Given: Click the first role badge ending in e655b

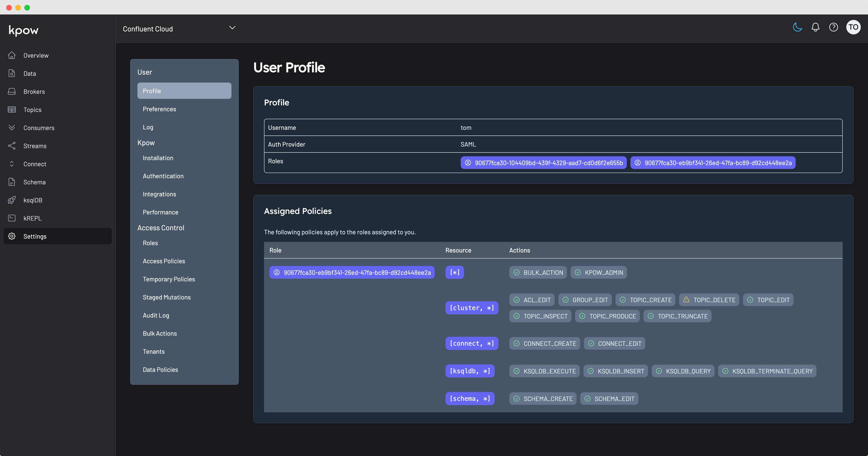Looking at the screenshot, I should coord(543,163).
